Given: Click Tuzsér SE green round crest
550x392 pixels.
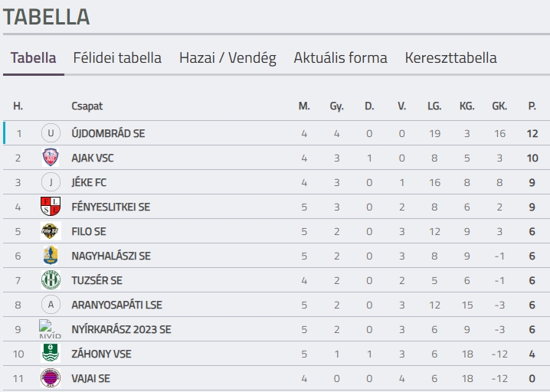Looking at the screenshot, I should pyautogui.click(x=51, y=280).
